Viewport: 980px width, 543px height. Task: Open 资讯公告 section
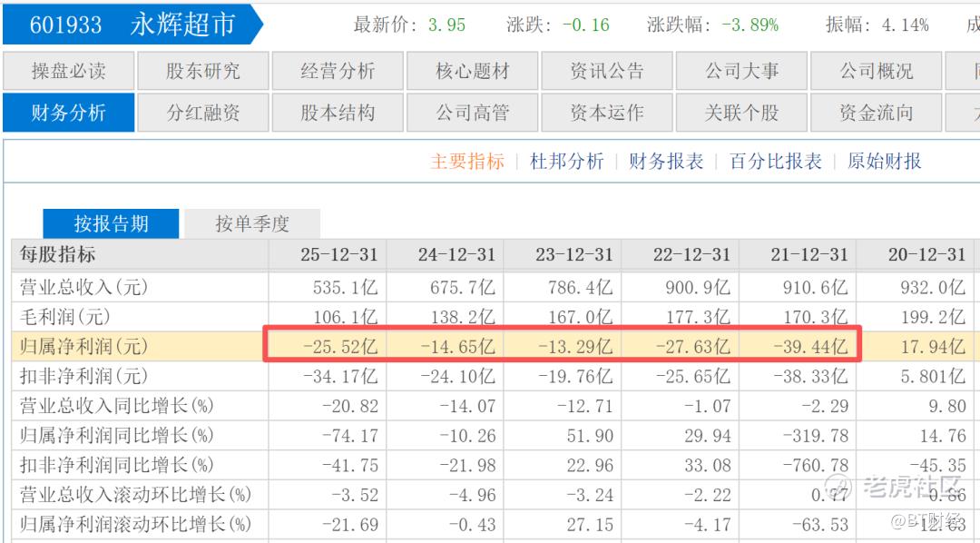[606, 71]
